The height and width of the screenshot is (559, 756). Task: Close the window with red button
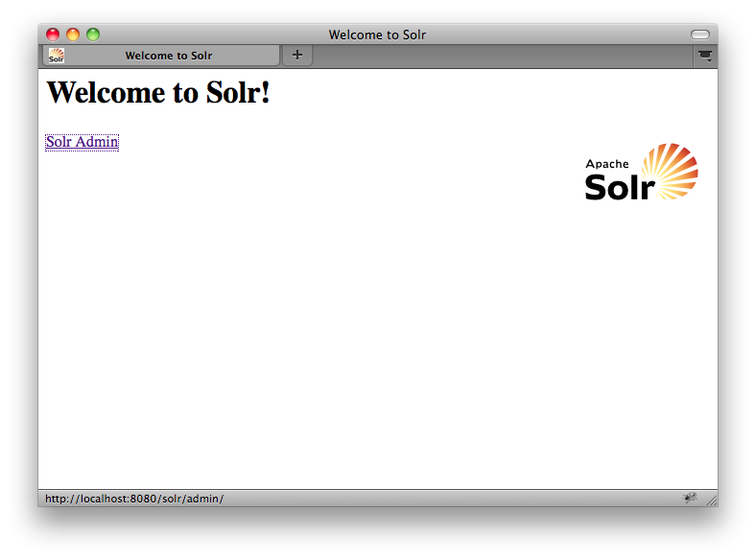click(53, 35)
